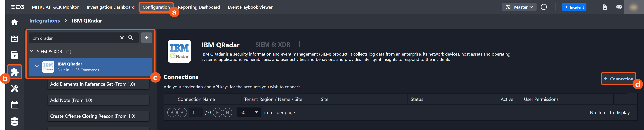Click the blue + Incident button
Viewport: 644px width, 130px height.
point(574,7)
